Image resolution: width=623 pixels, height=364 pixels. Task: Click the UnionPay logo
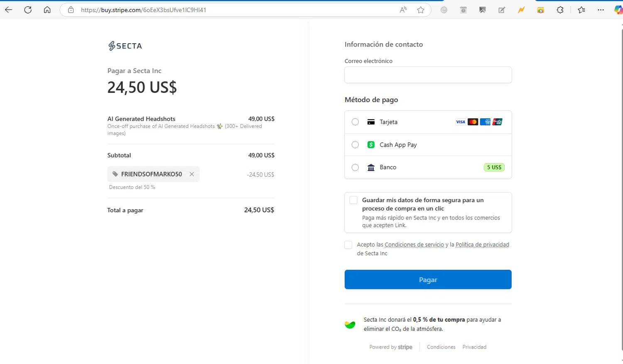pos(497,122)
